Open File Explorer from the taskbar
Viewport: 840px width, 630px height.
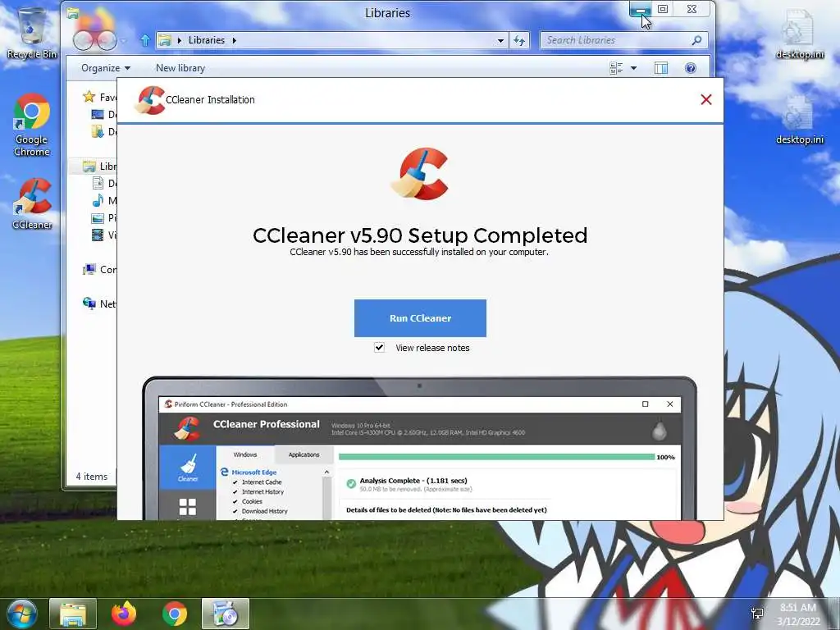(73, 614)
